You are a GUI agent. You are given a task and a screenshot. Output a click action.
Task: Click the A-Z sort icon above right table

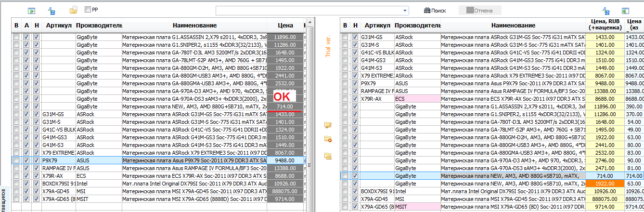(x=606, y=10)
